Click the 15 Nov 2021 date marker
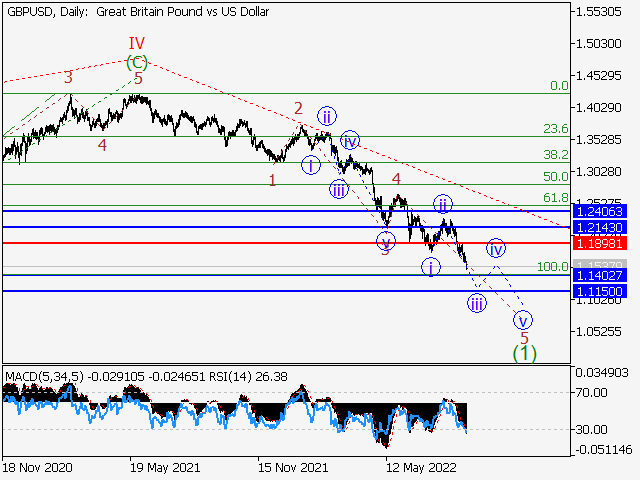 click(293, 467)
